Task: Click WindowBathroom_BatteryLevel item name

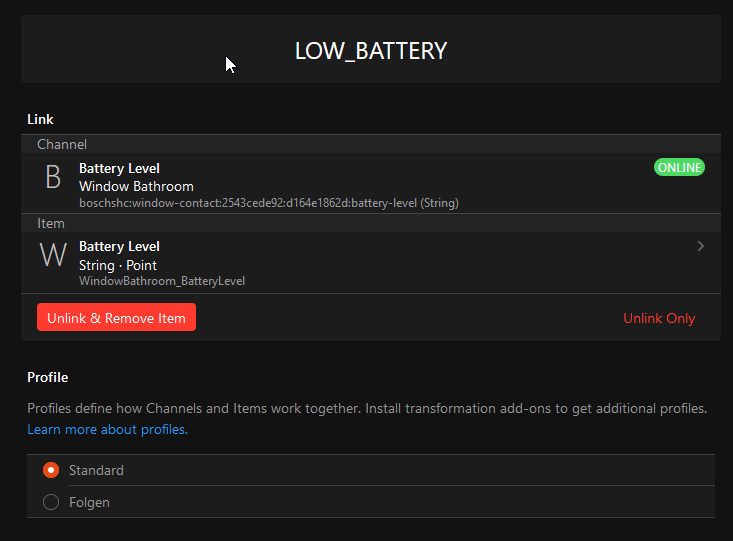Action: (x=162, y=281)
